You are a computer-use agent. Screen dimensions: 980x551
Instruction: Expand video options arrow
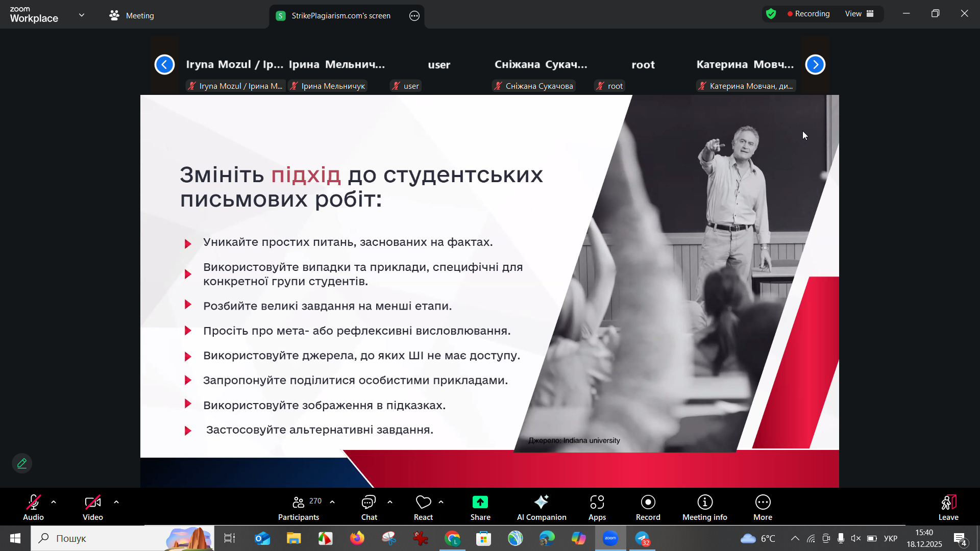click(116, 503)
